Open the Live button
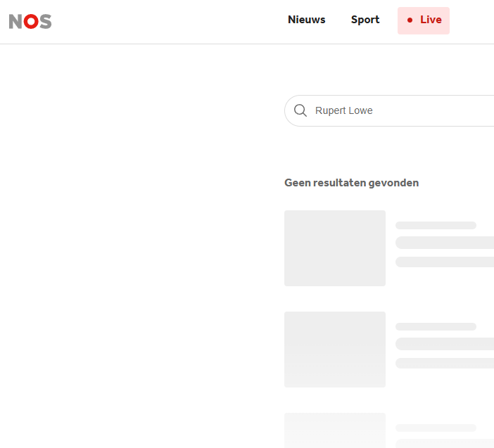This screenshot has width=494, height=448. pos(424,20)
